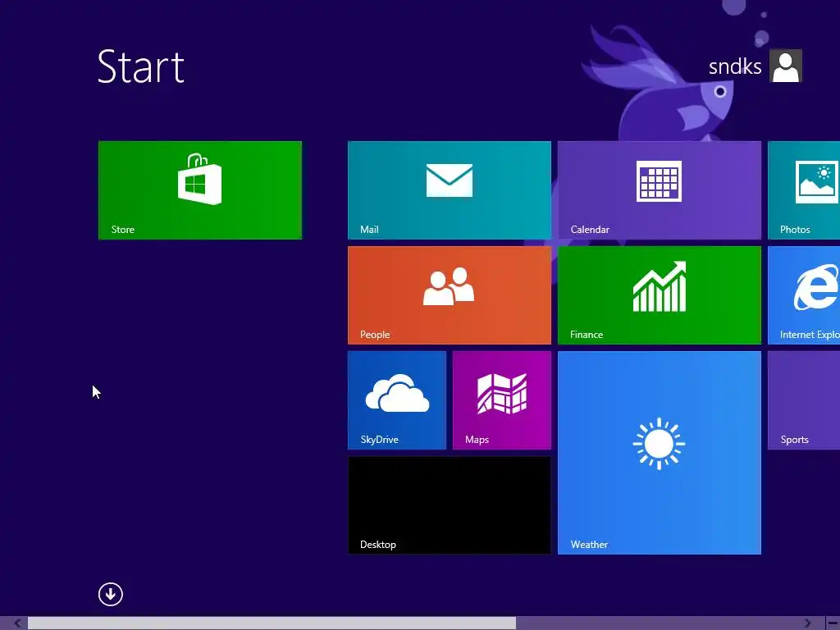The width and height of the screenshot is (840, 630).
Task: Click the horizontal scrollbar right arrow
Action: pyautogui.click(x=807, y=623)
